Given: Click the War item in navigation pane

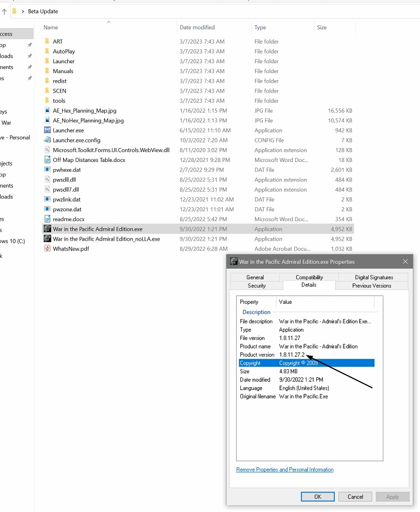Looking at the screenshot, I should pos(6,123).
